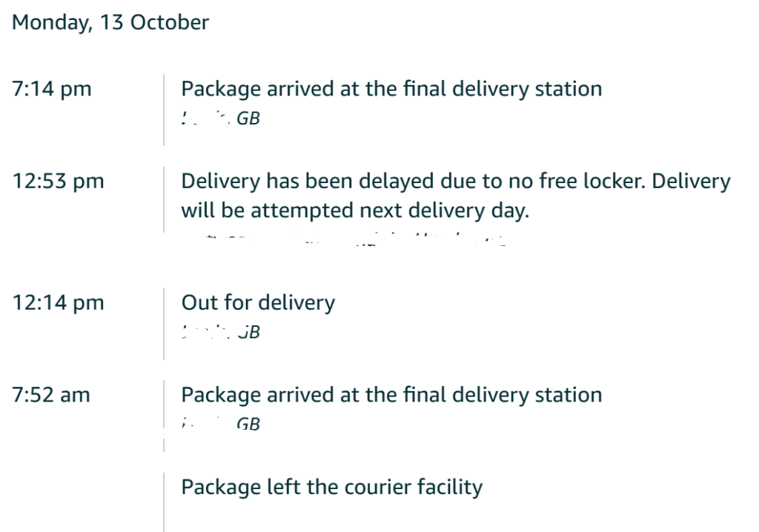Click the 7:52 am package arrived status
Viewport: 759px width, 532px height.
tap(391, 394)
